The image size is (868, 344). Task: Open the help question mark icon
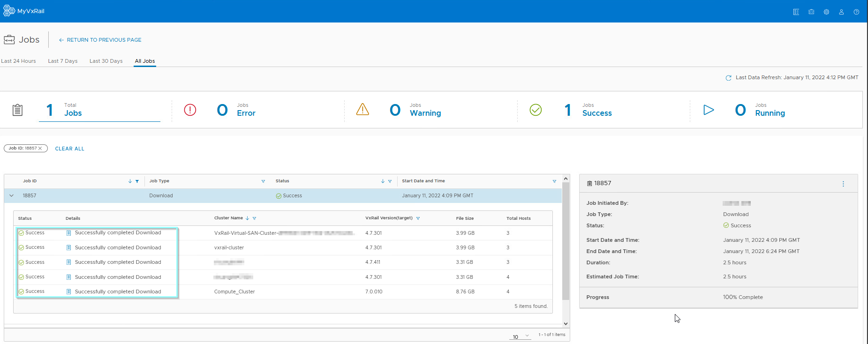coord(856,12)
